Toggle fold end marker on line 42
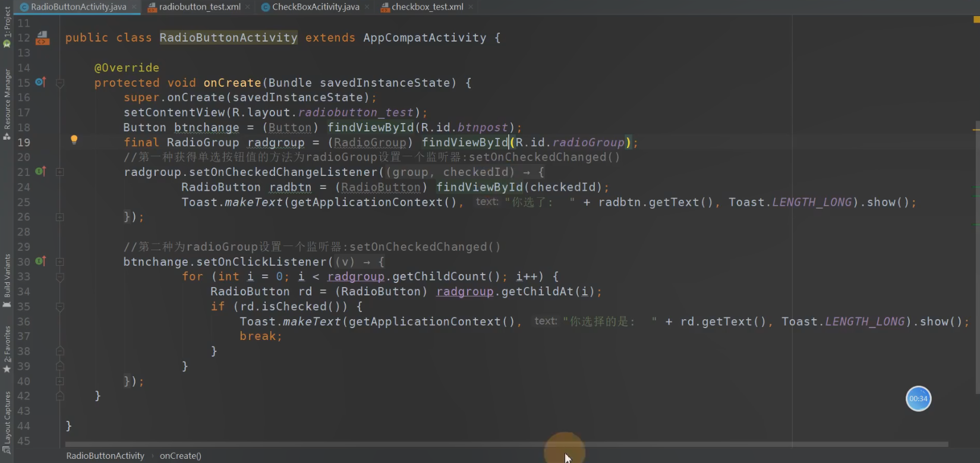This screenshot has width=980, height=463. click(x=60, y=395)
